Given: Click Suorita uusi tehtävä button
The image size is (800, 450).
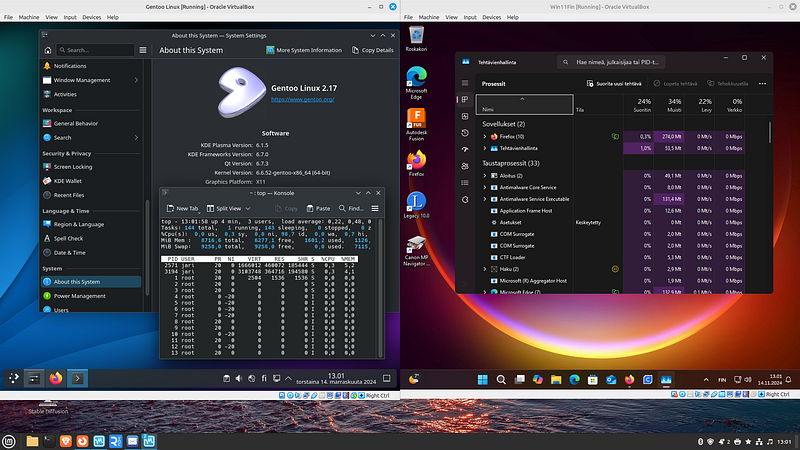Looking at the screenshot, I should 614,84.
